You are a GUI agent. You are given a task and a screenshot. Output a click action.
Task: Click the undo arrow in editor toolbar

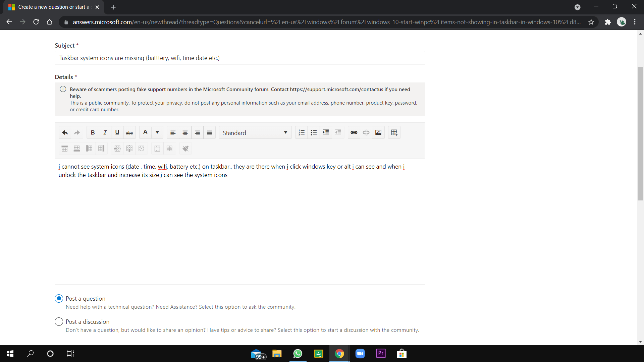tap(65, 132)
